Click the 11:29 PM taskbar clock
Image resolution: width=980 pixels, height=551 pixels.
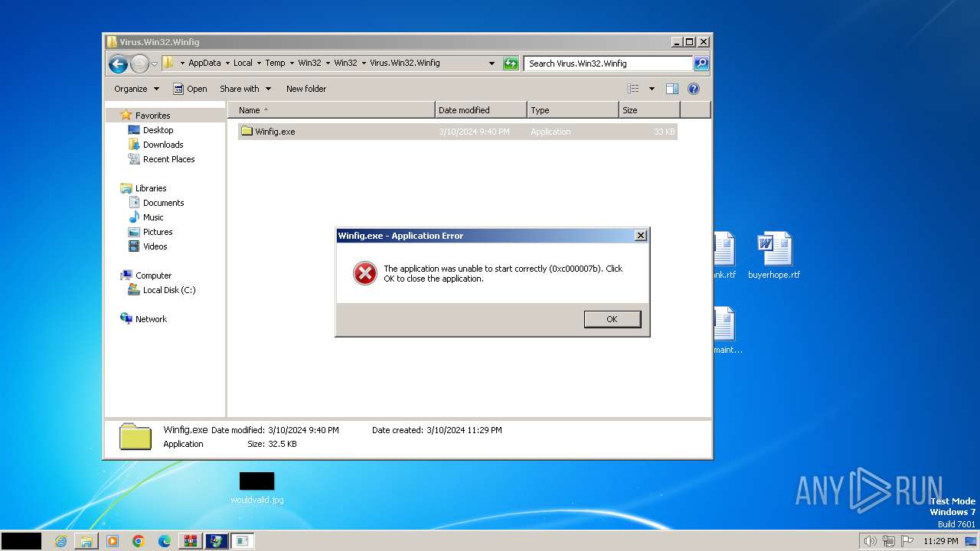click(941, 541)
